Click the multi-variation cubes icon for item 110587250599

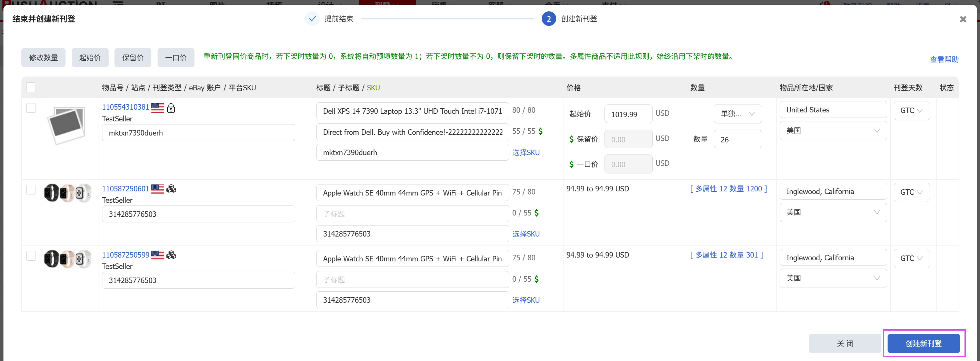(x=171, y=255)
